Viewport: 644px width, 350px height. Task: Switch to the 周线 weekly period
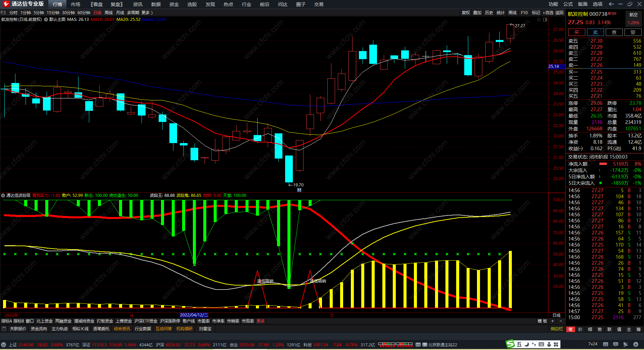109,12
